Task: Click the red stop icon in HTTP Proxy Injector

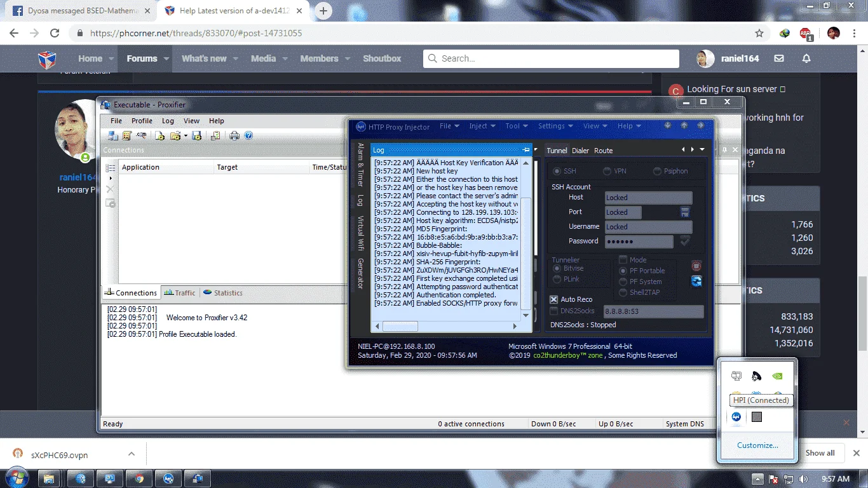Action: [696, 266]
